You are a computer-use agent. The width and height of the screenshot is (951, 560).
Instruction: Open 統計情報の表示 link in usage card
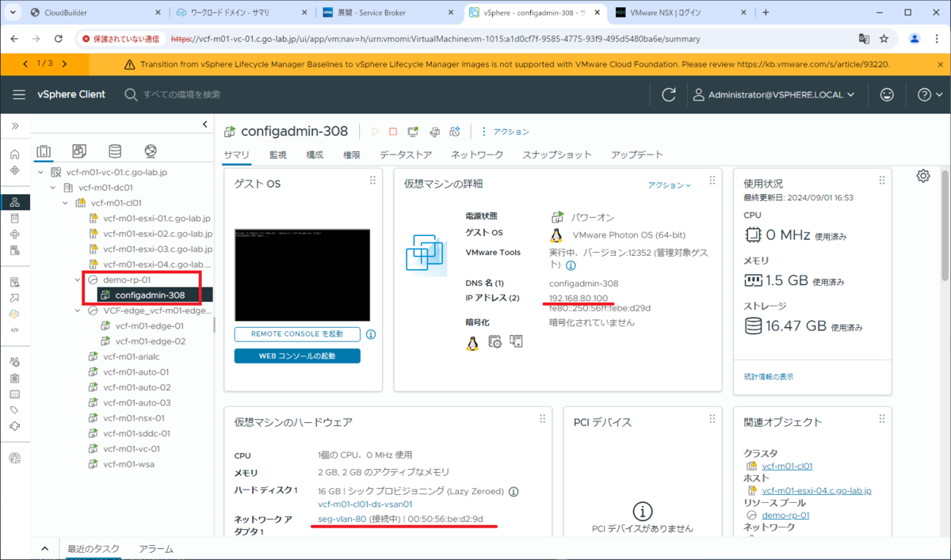click(769, 376)
